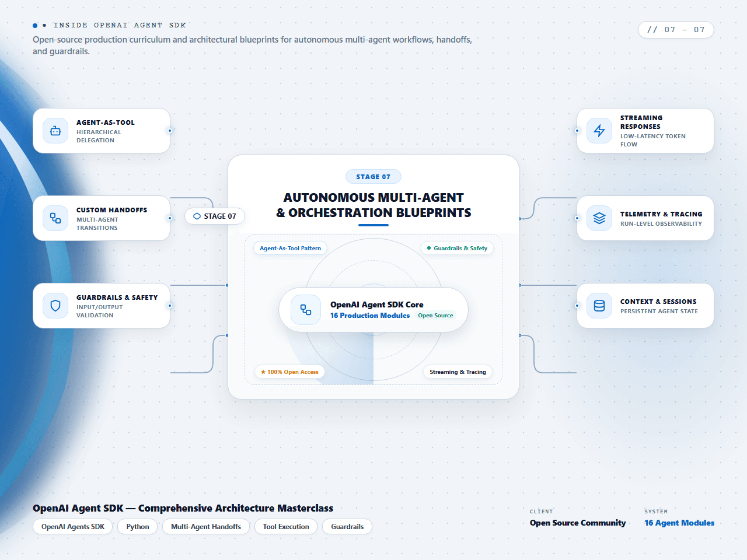
Task: Click the 16 Production Modules link text
Action: (x=370, y=316)
